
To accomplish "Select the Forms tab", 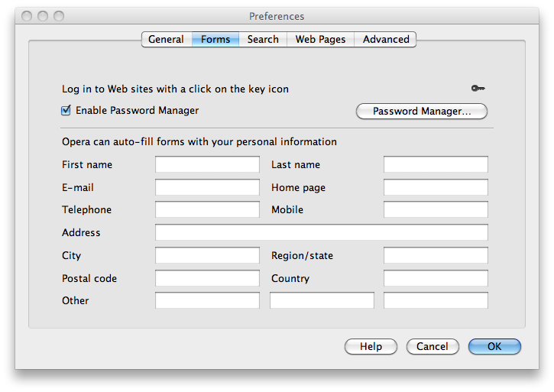I will (215, 40).
